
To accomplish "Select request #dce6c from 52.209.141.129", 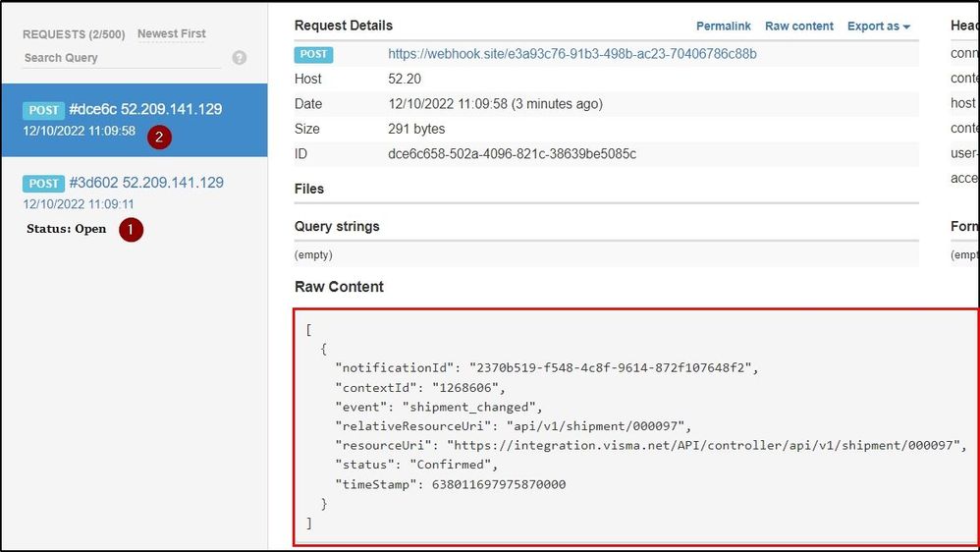I will 145,110.
